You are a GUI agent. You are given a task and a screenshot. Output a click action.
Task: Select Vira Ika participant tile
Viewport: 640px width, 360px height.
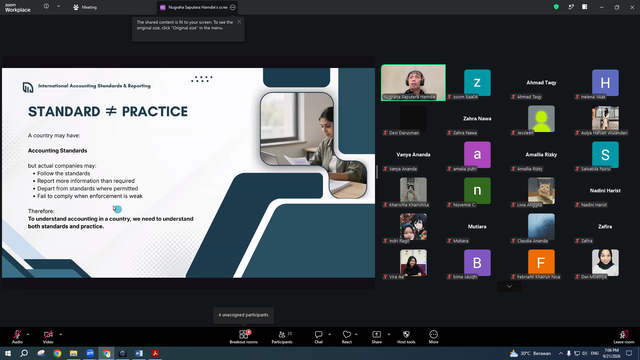coord(413,263)
